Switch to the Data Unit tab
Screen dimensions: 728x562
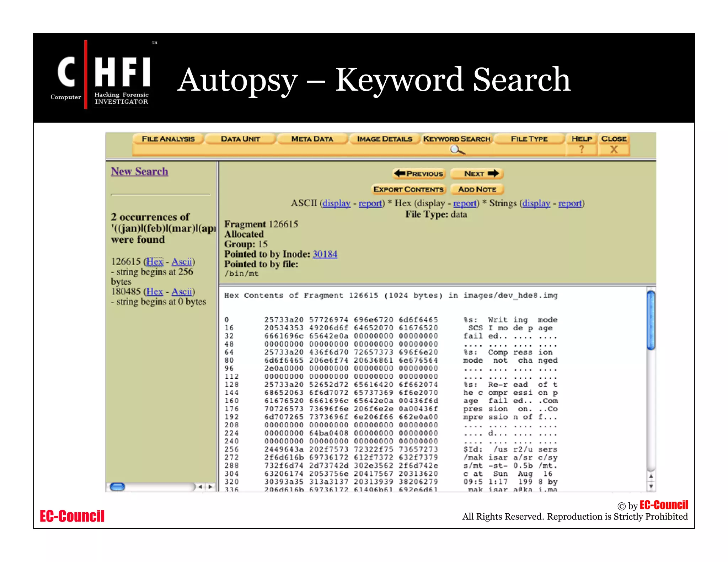(x=240, y=139)
